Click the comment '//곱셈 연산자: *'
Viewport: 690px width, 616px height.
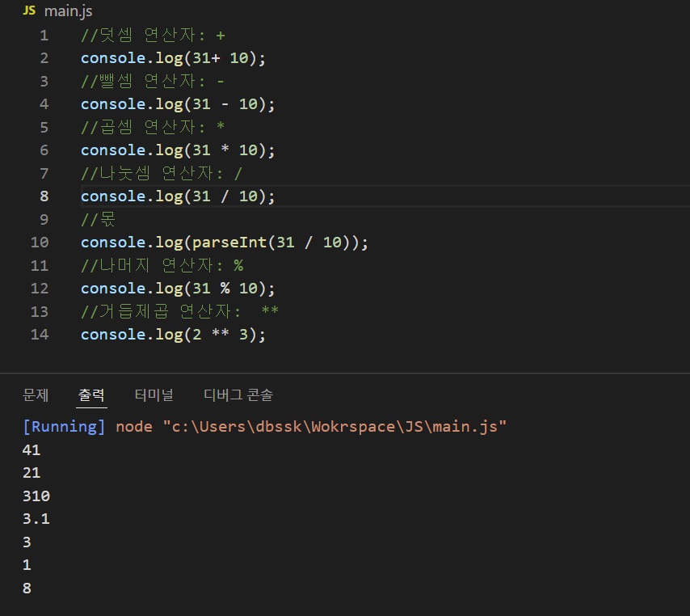(x=153, y=127)
